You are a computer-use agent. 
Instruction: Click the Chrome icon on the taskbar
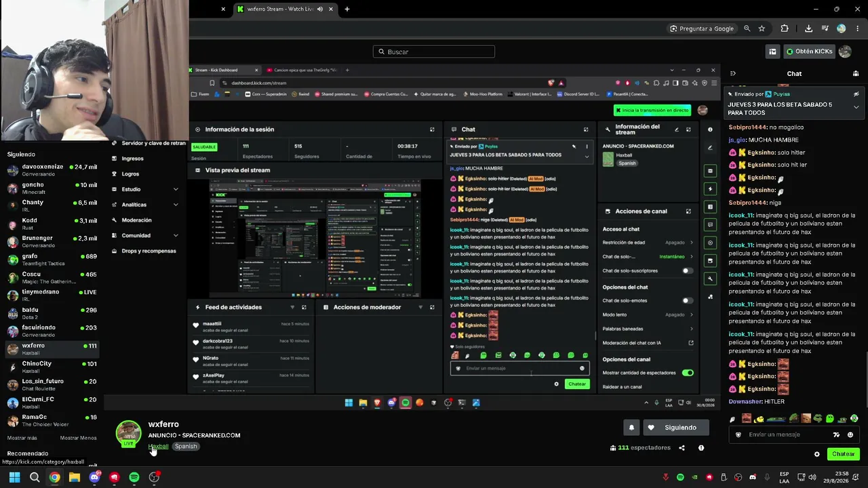[x=54, y=477]
